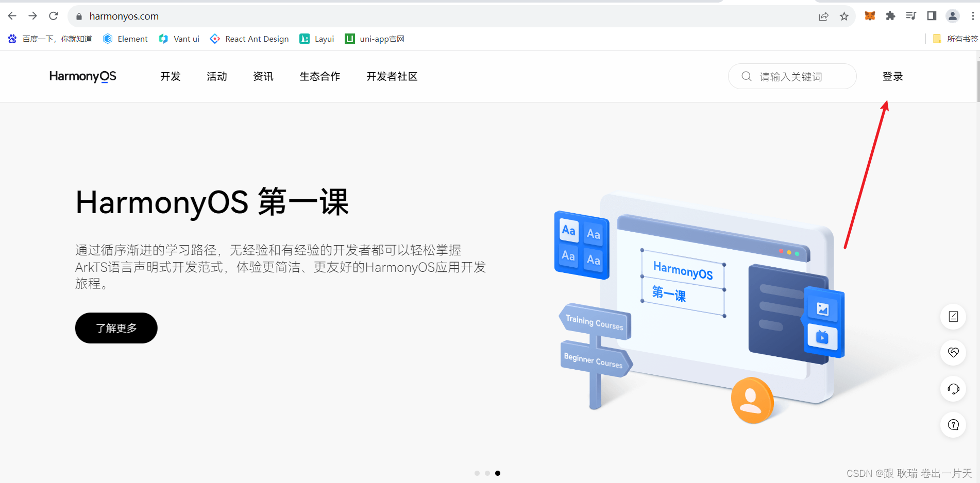Viewport: 980px width, 483px height.
Task: Click the lock icon in address bar
Action: 79,16
